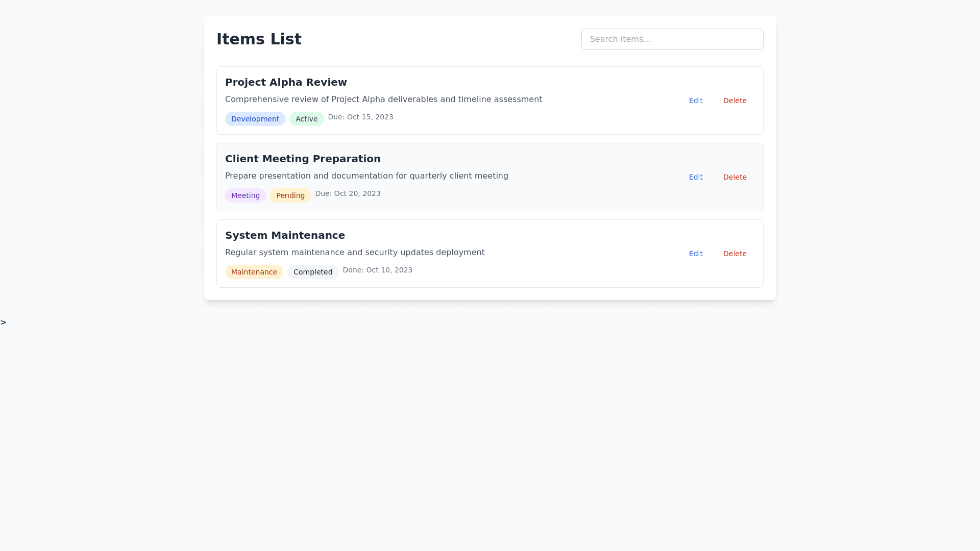Select the Maintenance category tag
Viewport: 980px width, 551px height.
coord(254,272)
